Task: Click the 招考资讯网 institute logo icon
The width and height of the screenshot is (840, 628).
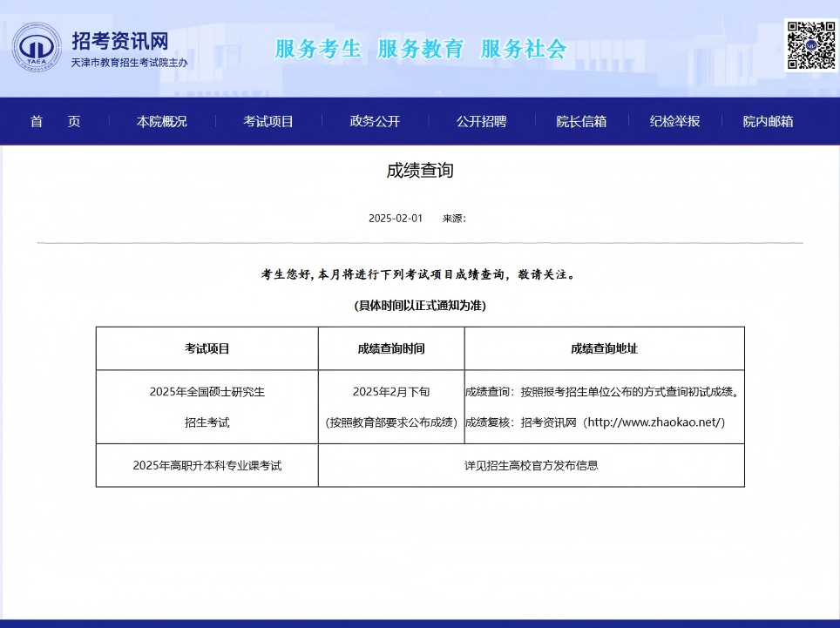Action: pyautogui.click(x=34, y=46)
